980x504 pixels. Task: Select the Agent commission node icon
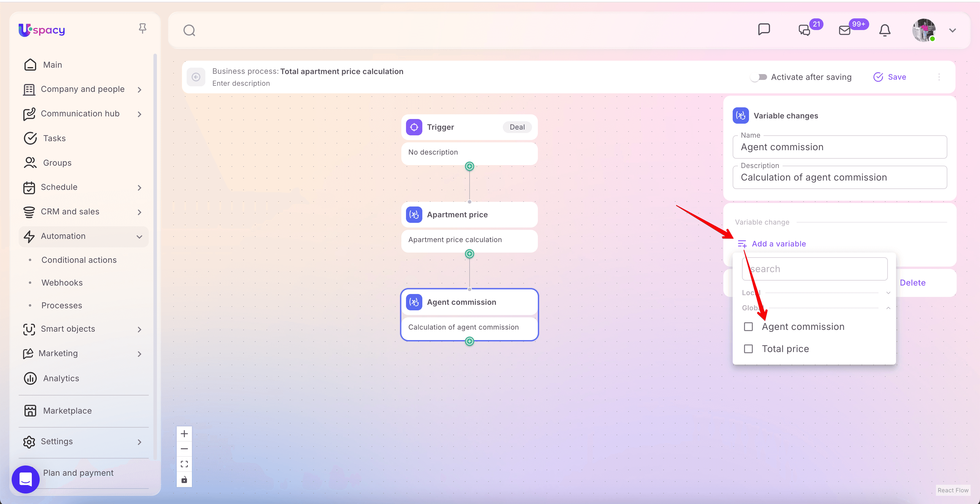(414, 302)
